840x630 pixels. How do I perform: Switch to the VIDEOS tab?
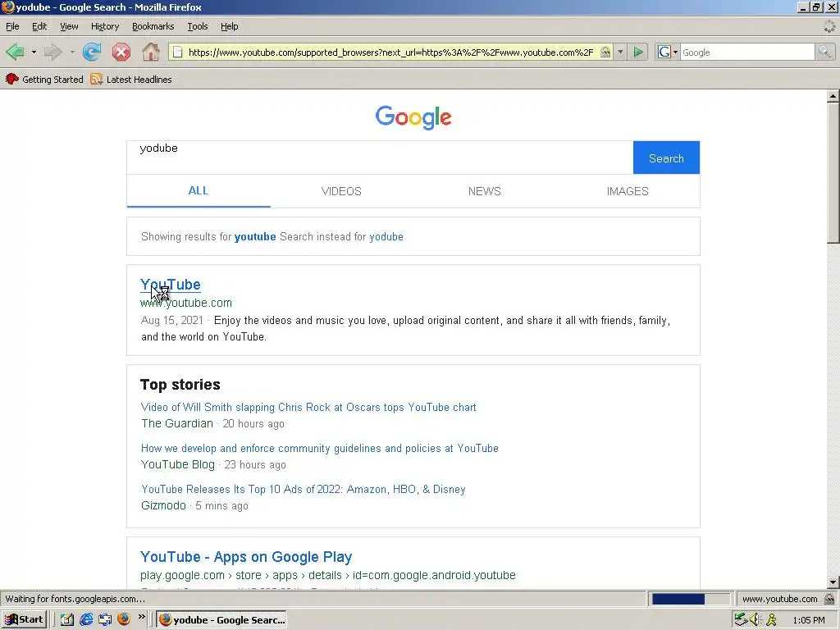click(341, 191)
